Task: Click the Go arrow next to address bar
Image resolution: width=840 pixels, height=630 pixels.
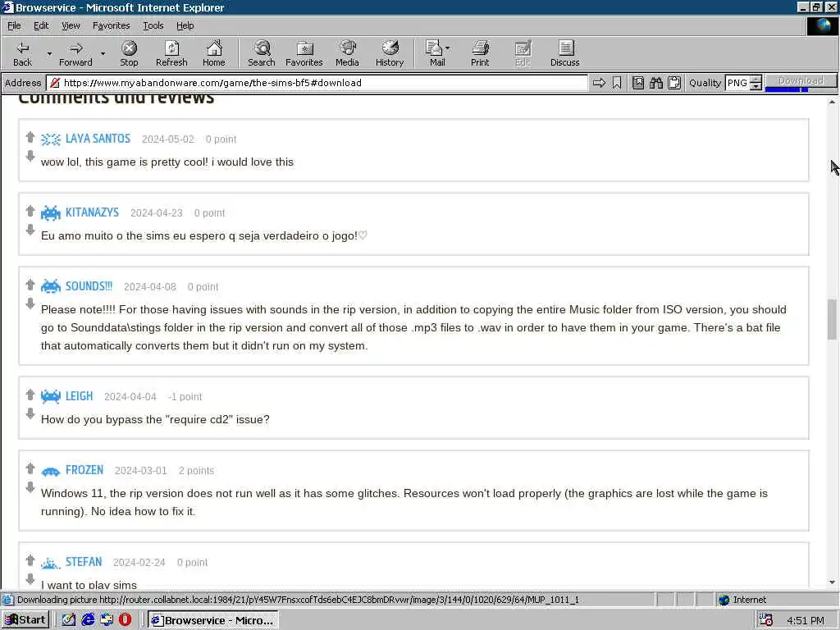Action: click(x=599, y=83)
